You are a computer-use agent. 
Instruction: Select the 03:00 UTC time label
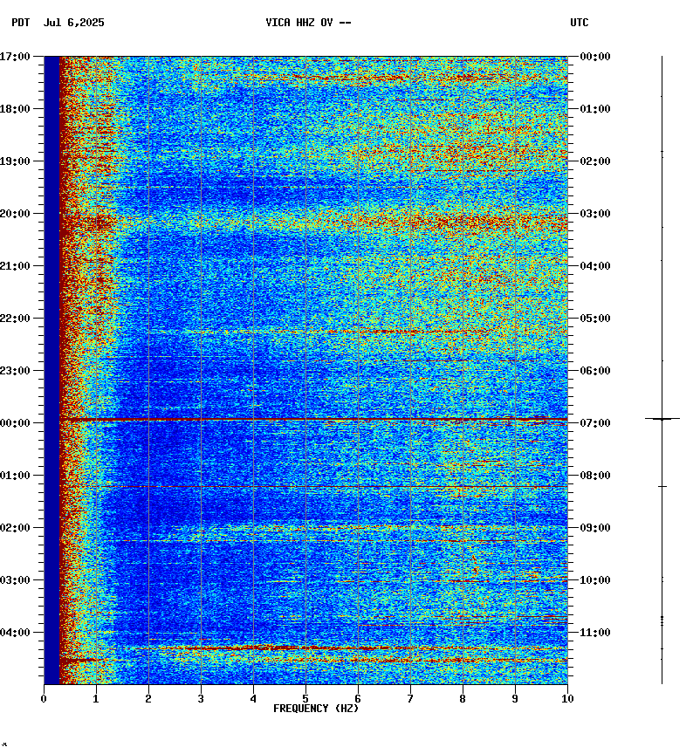pos(594,214)
